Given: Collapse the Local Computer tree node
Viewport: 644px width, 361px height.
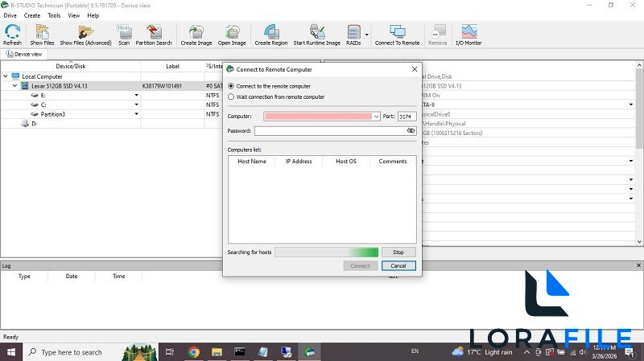Looking at the screenshot, I should pos(6,76).
